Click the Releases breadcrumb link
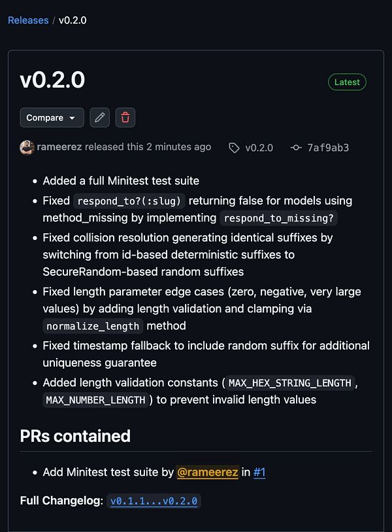392x532 pixels. coord(28,20)
